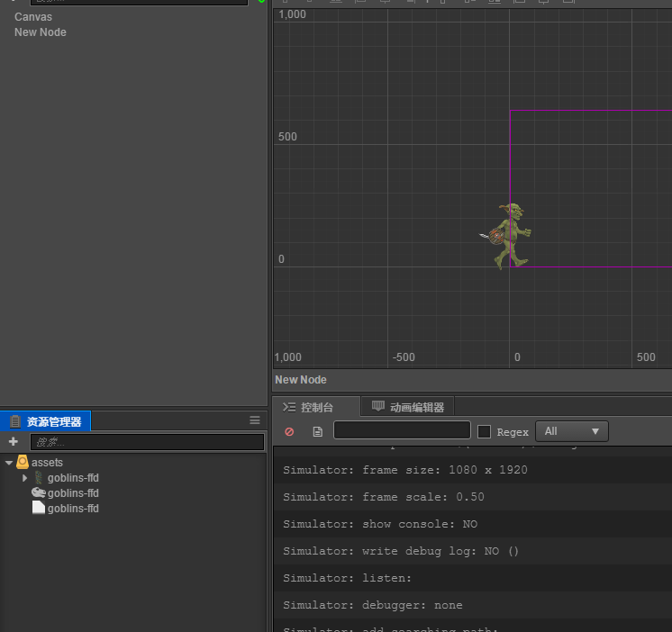Select goblins-ffd asset with blank file icon

(x=65, y=509)
